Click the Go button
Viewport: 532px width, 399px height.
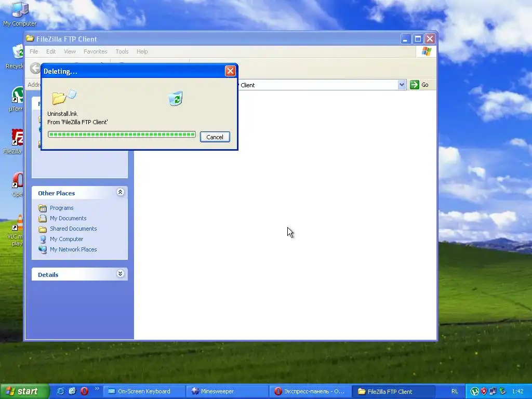pos(419,85)
